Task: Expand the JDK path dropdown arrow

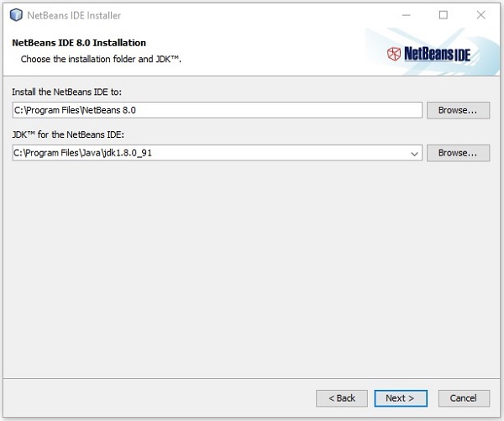Action: coord(414,153)
